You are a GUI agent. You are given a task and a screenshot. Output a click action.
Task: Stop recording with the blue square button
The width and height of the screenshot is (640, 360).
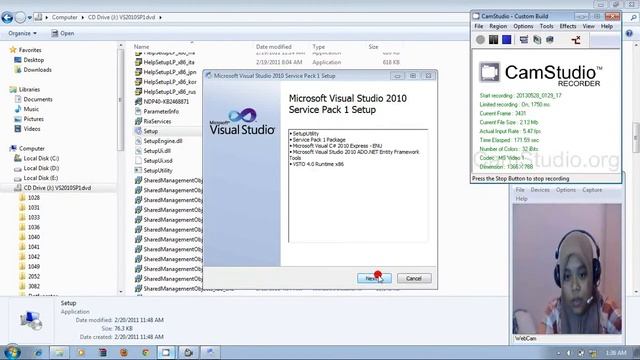click(x=507, y=40)
